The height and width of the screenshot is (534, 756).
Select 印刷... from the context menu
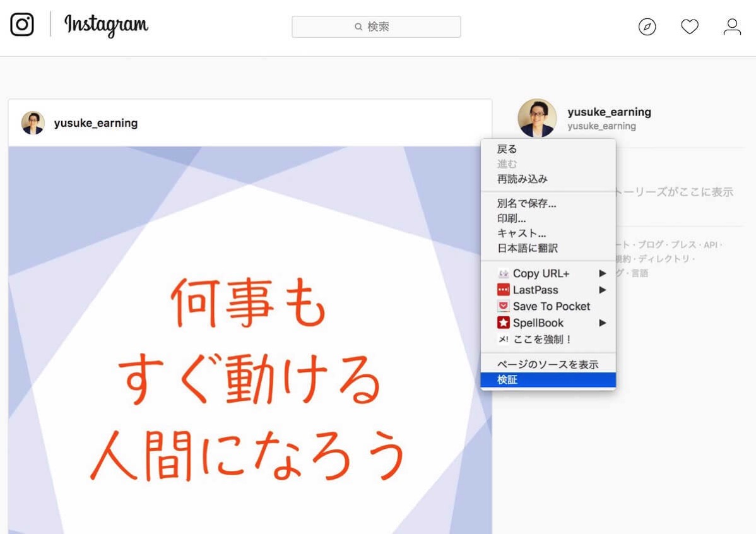coord(548,218)
